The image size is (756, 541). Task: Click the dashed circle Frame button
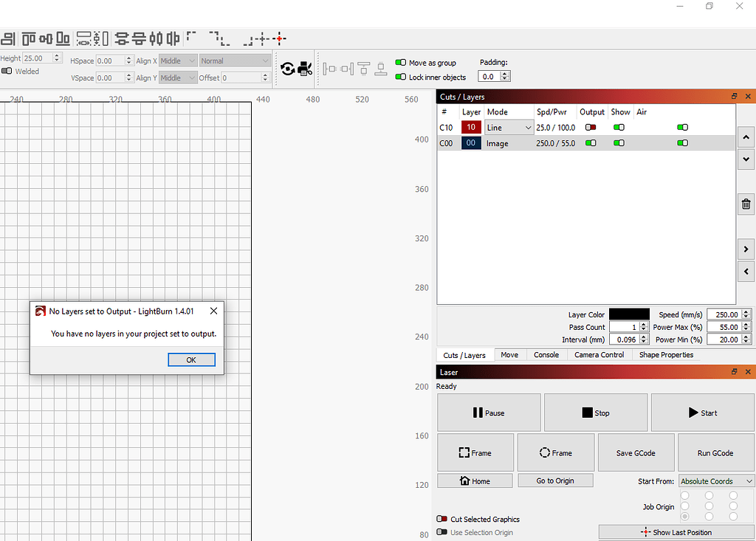click(556, 452)
